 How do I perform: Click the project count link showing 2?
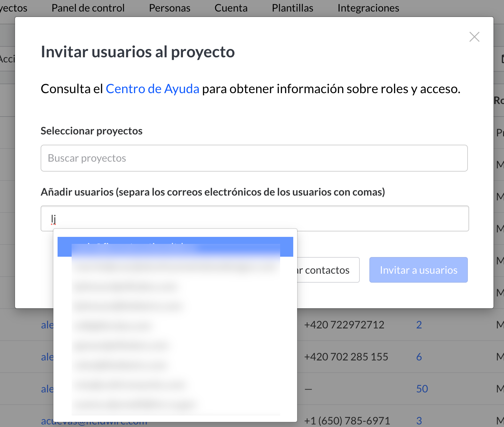click(x=419, y=325)
